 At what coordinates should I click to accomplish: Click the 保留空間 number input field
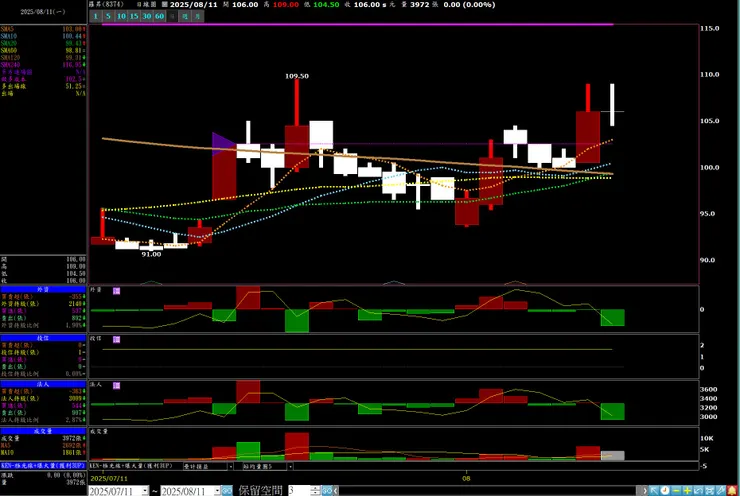tap(299, 491)
